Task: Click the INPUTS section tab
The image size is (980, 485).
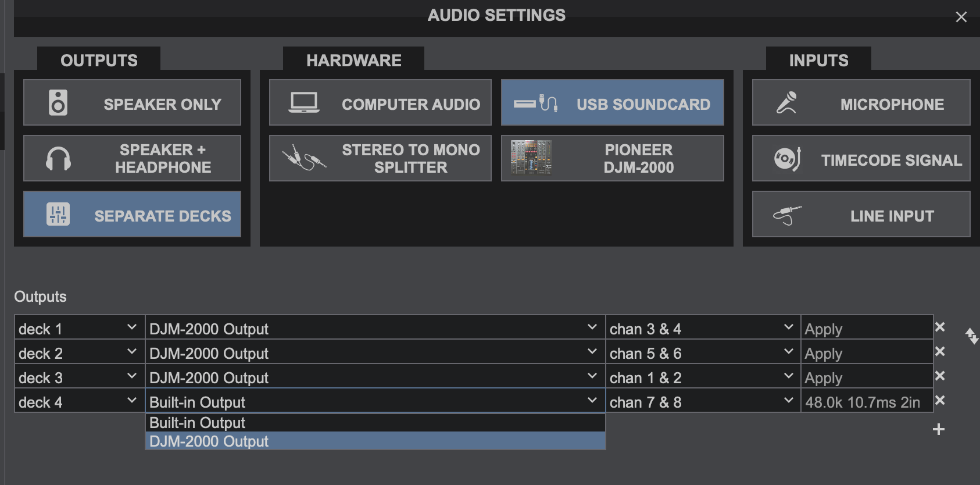Action: tap(818, 60)
